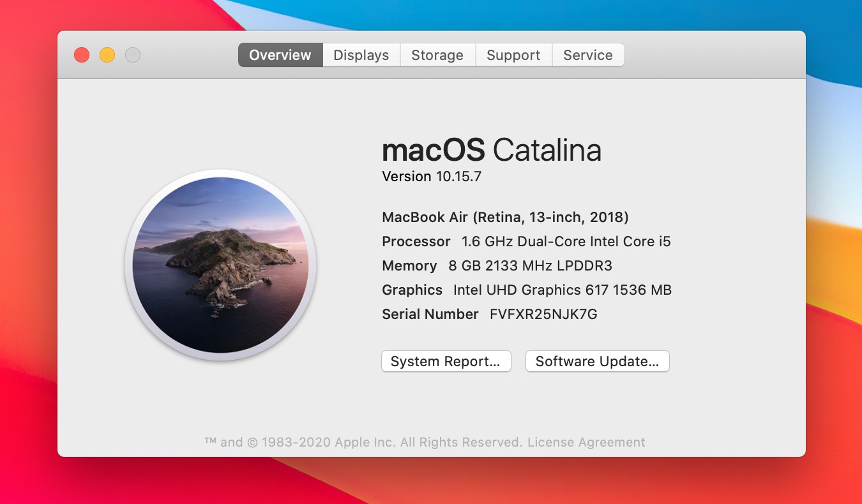Viewport: 862px width, 504px height.
Task: Click the serial number FVFXR25NJK7G
Action: 543,314
